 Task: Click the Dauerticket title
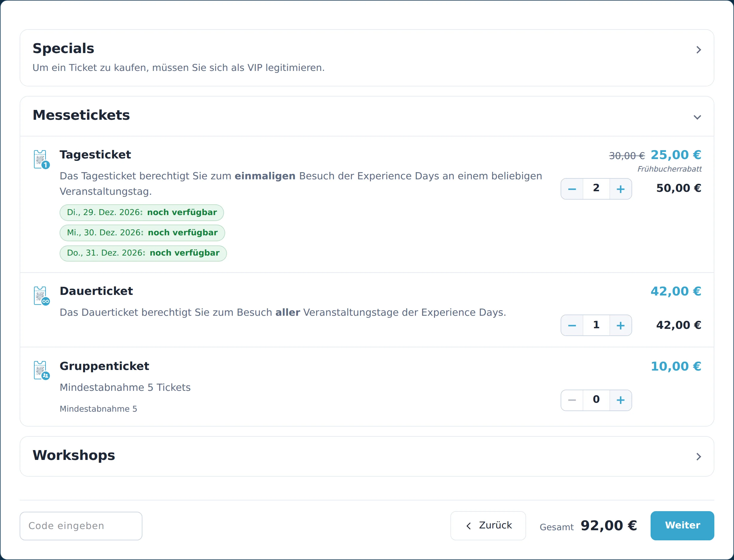pos(96,291)
